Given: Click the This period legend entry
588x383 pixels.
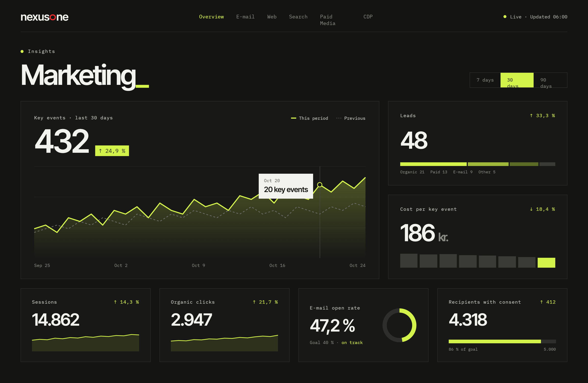Looking at the screenshot, I should [309, 118].
